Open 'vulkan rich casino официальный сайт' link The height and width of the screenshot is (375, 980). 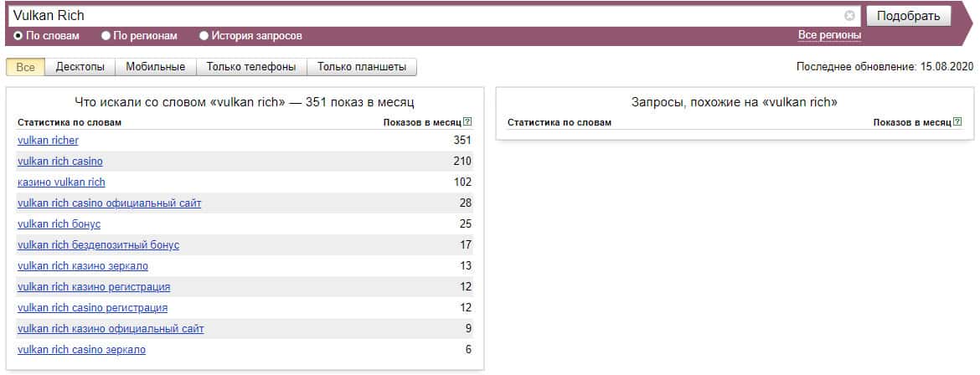110,203
